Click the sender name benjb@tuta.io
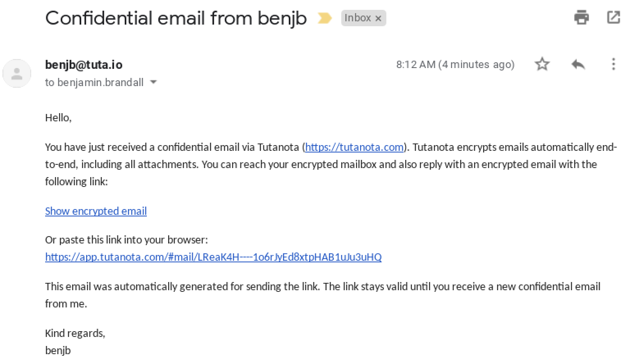 click(x=84, y=65)
